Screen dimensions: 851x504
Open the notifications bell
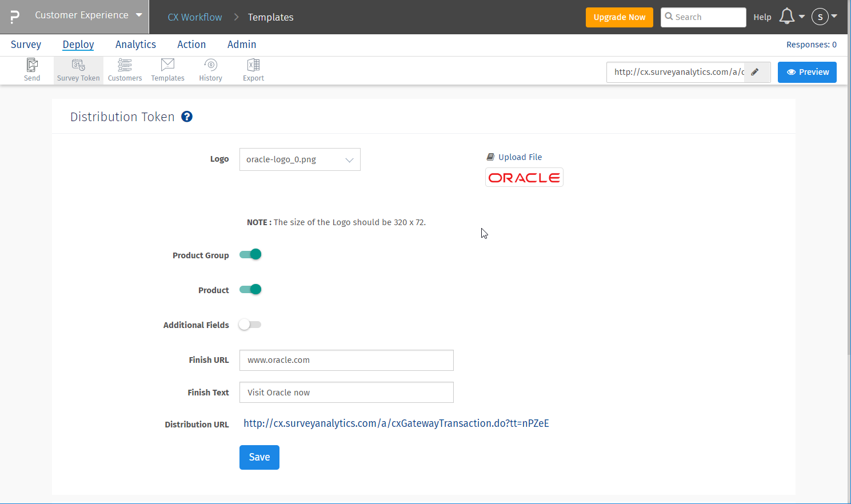coord(787,17)
